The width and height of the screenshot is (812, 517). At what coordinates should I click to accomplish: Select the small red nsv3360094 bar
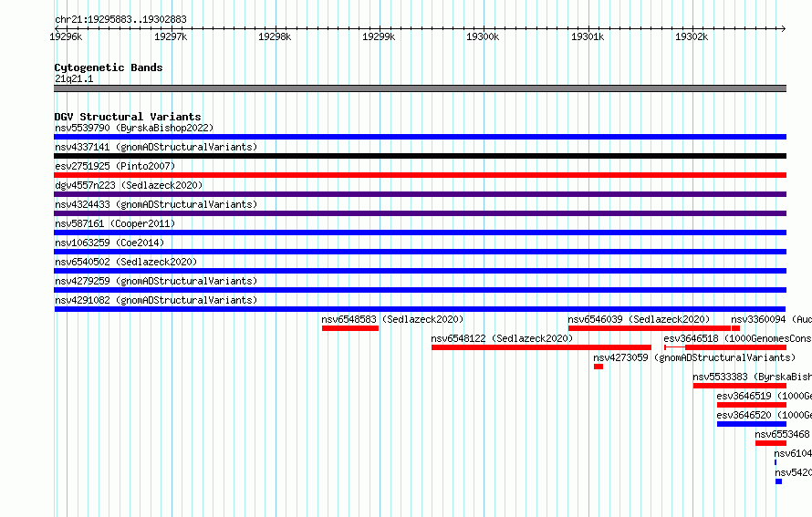point(736,328)
